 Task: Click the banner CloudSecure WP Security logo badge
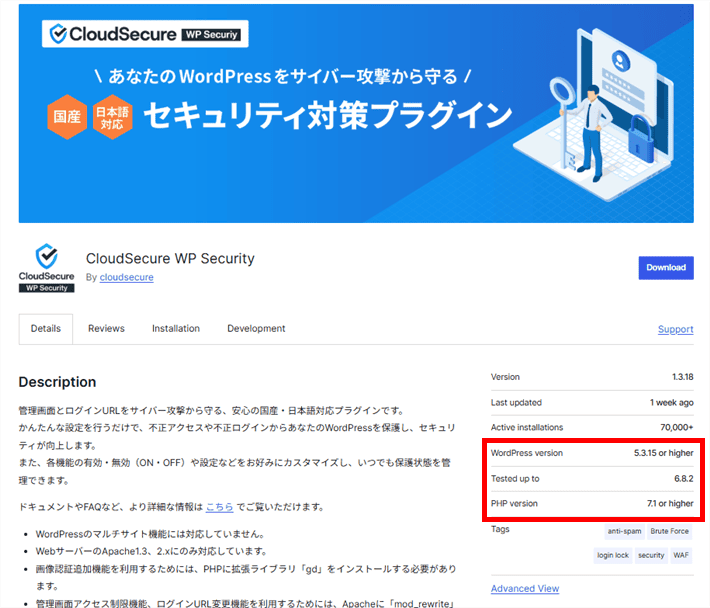[145, 34]
